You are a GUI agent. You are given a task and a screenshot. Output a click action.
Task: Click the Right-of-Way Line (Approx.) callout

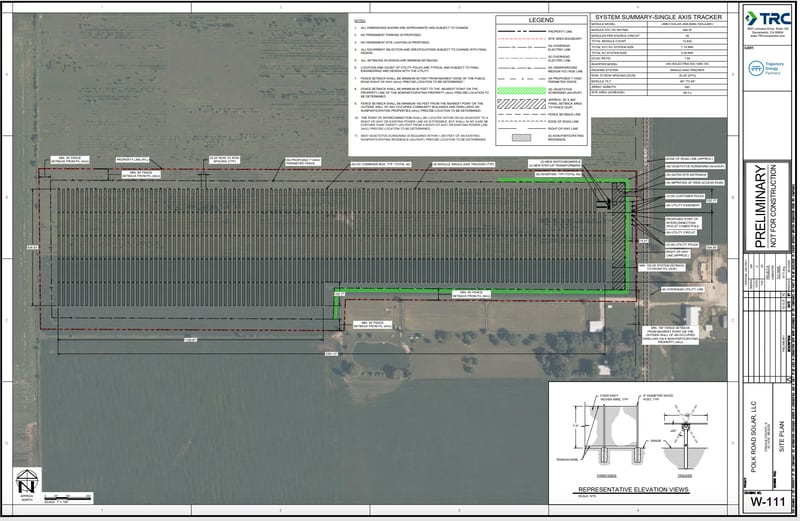click(678, 254)
